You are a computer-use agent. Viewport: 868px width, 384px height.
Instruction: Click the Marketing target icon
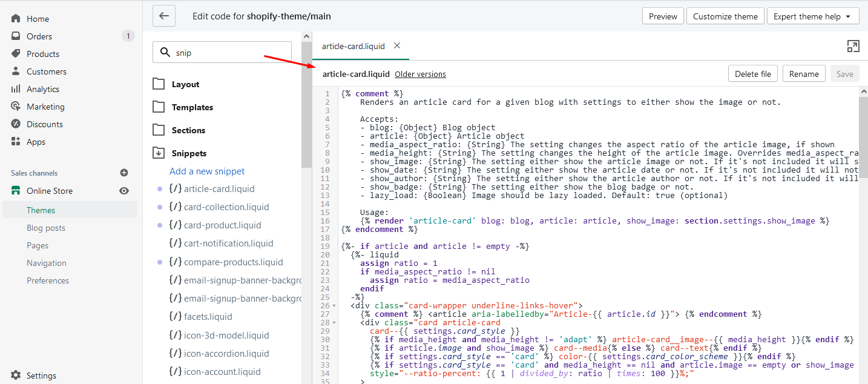click(x=16, y=107)
